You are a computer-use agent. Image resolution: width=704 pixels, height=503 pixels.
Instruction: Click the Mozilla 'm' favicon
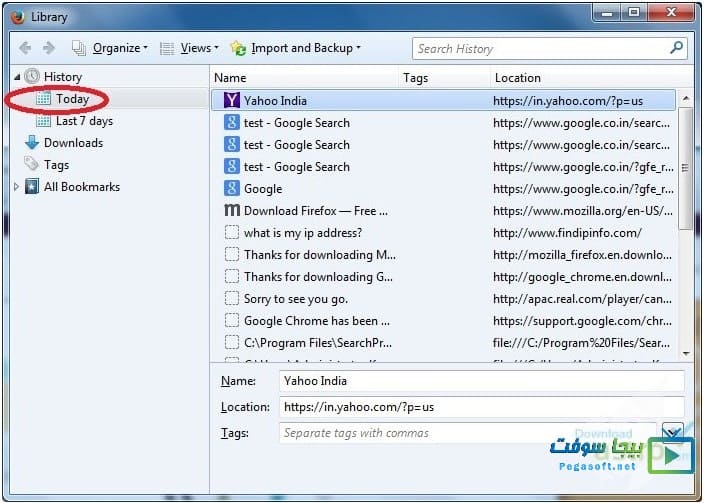(x=232, y=210)
